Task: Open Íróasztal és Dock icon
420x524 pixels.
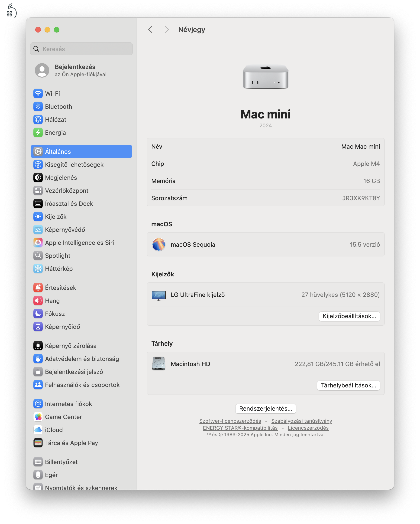Action: [38, 204]
